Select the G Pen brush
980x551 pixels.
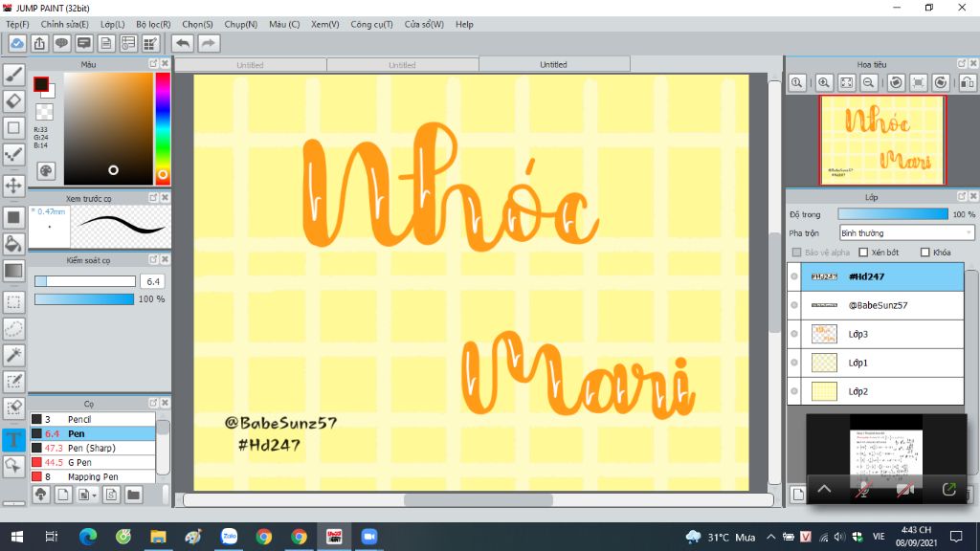click(93, 462)
